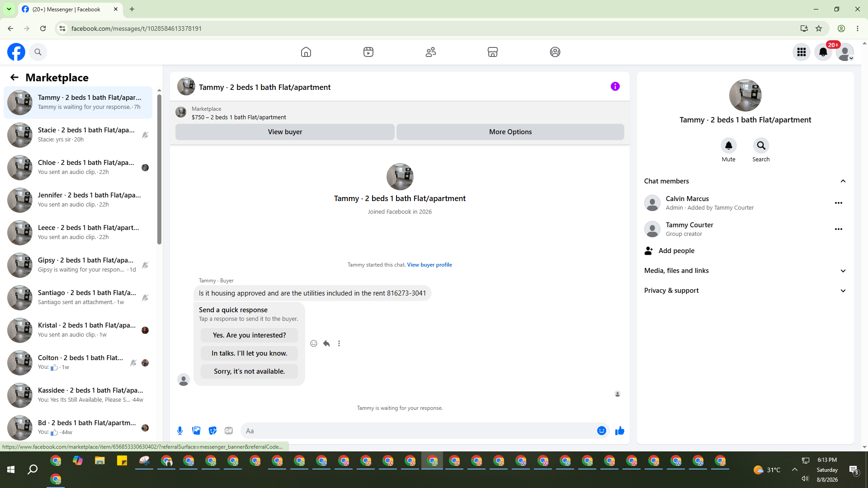Record a voice clip with microphone
The image size is (868, 488).
click(180, 431)
